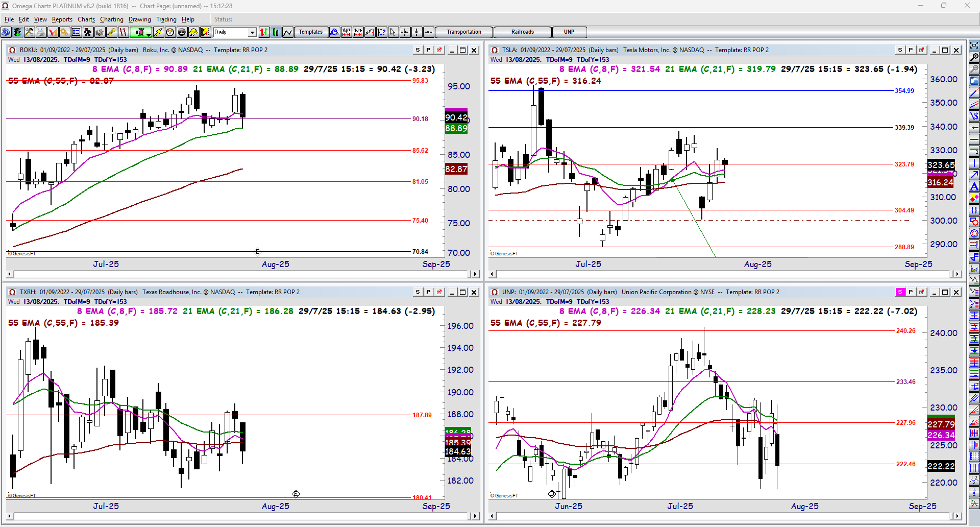Select the vertical line drawing tool
Image resolution: width=980 pixels, height=527 pixels.
(x=974, y=163)
